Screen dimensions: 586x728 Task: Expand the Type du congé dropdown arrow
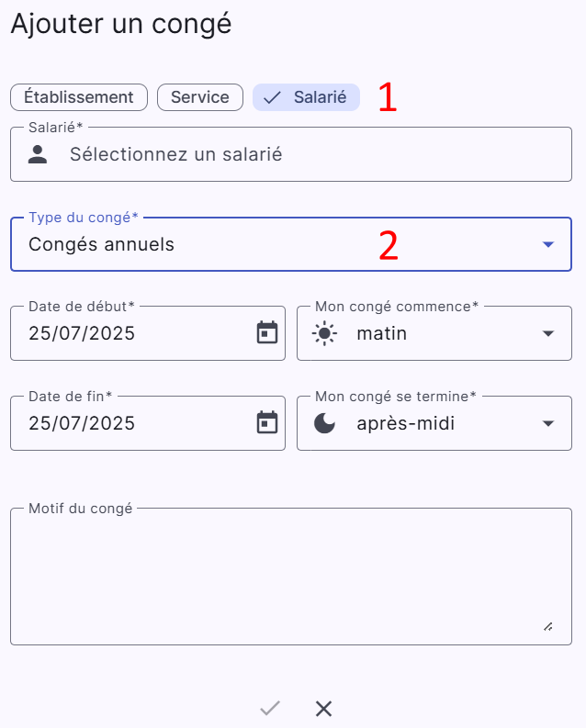coord(548,244)
